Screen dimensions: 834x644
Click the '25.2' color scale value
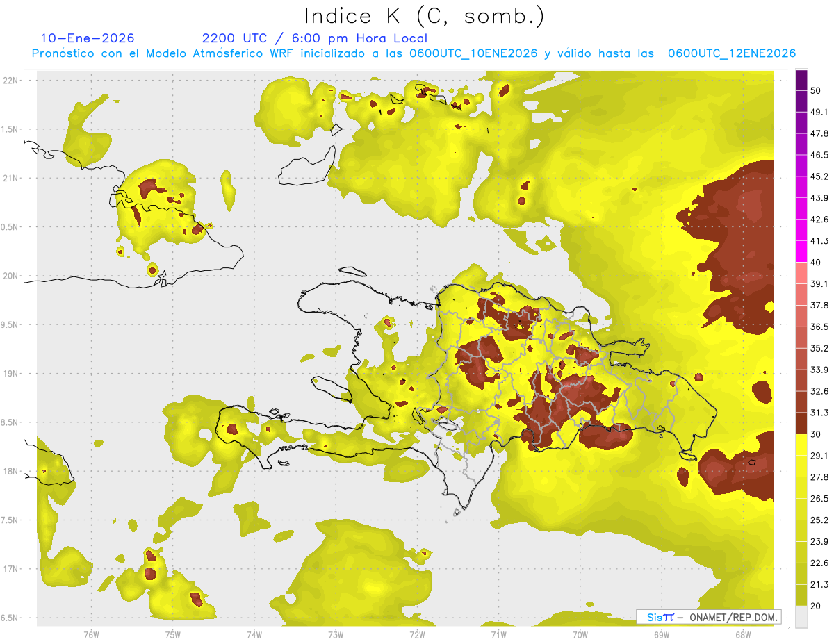pyautogui.click(x=819, y=520)
